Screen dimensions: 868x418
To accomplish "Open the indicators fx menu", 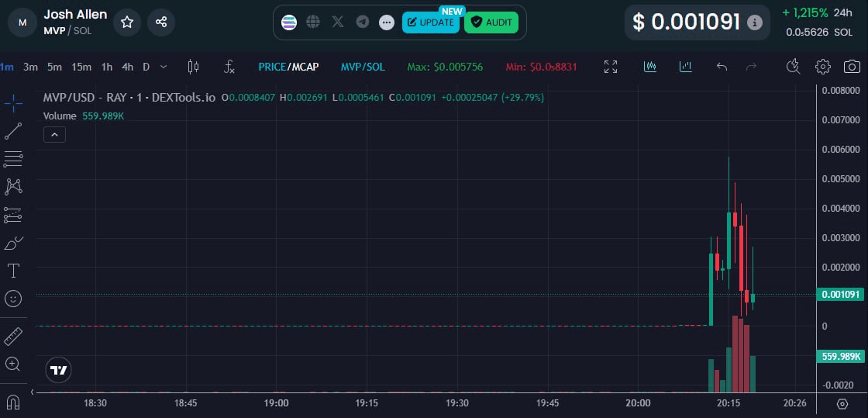I will (x=229, y=67).
